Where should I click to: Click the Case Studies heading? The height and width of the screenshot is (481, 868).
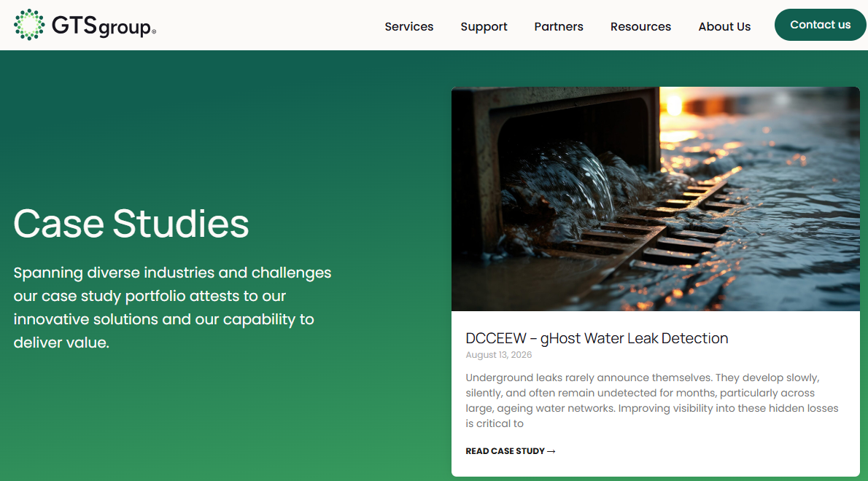pyautogui.click(x=131, y=224)
